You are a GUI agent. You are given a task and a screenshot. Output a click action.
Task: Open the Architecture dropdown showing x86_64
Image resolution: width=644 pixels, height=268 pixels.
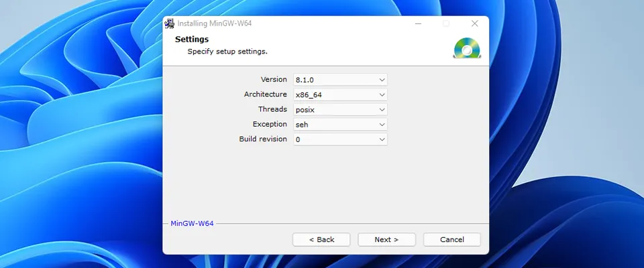(x=340, y=95)
